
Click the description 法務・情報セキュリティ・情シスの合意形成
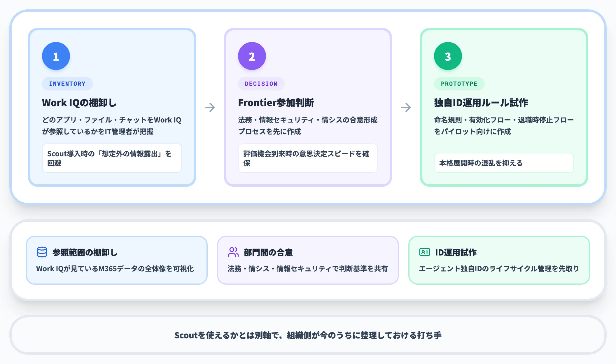308,120
